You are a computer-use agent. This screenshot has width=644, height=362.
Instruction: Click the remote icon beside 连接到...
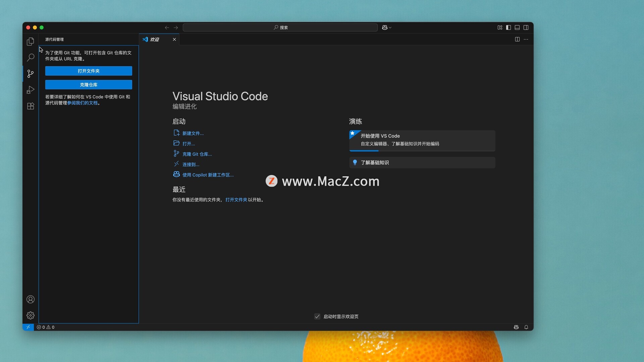point(176,164)
